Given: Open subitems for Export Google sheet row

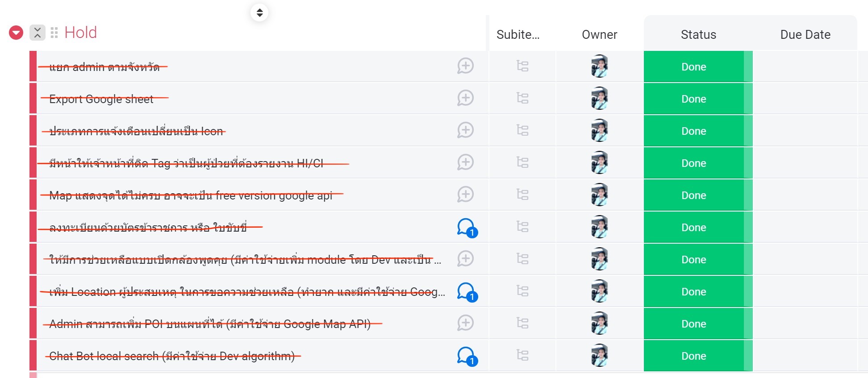Looking at the screenshot, I should pyautogui.click(x=522, y=98).
